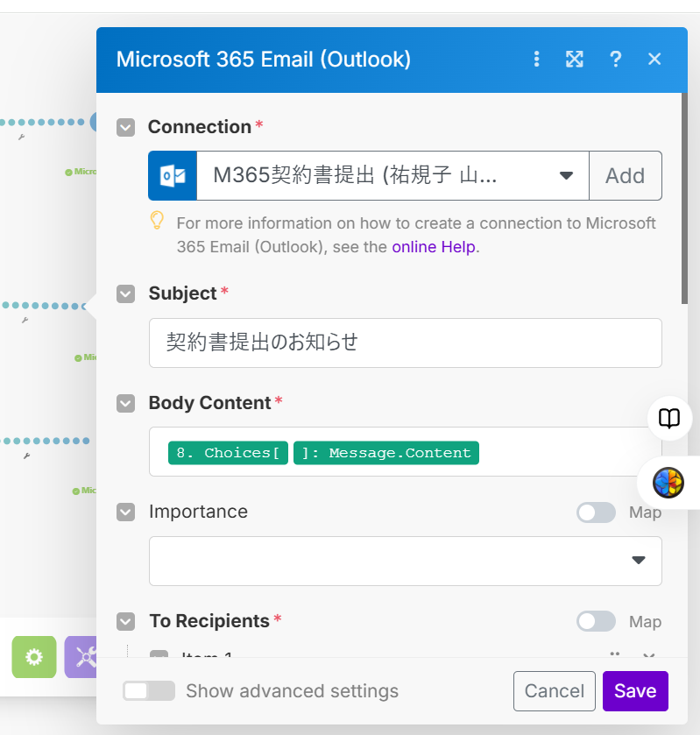The height and width of the screenshot is (735, 700).
Task: Click the lightbulb hint icon
Action: click(157, 220)
